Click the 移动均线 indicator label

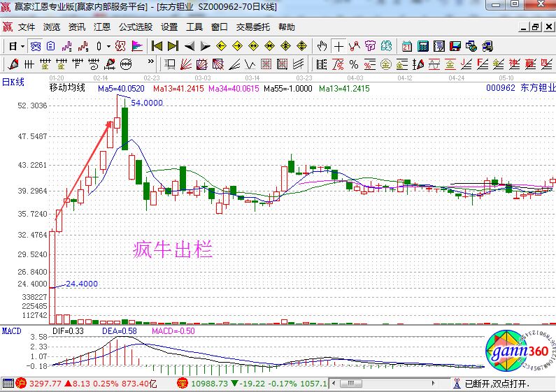[x=67, y=89]
